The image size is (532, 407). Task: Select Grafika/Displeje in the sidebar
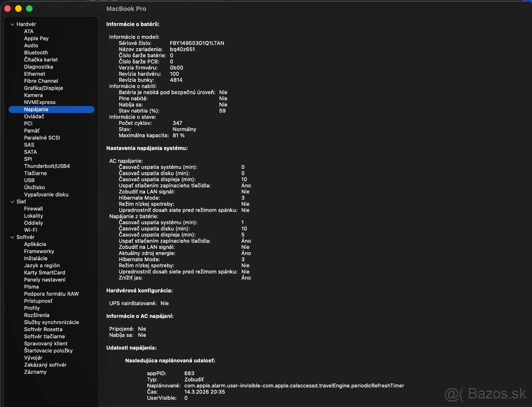point(43,88)
